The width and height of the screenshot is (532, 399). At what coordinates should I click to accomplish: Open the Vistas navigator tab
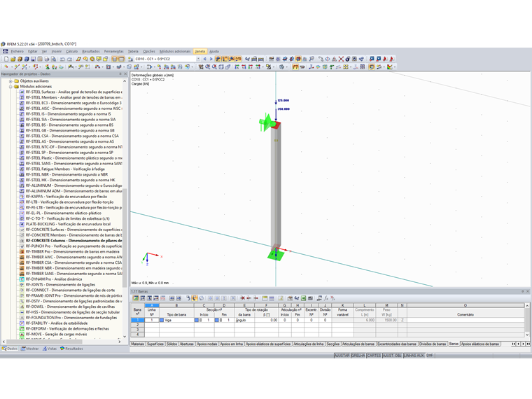50,349
